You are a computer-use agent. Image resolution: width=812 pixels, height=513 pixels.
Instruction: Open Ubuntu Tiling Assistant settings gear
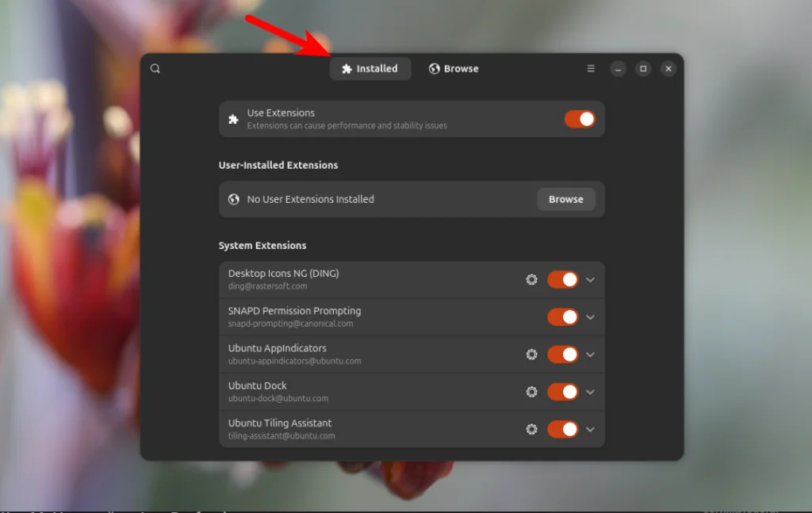point(531,429)
